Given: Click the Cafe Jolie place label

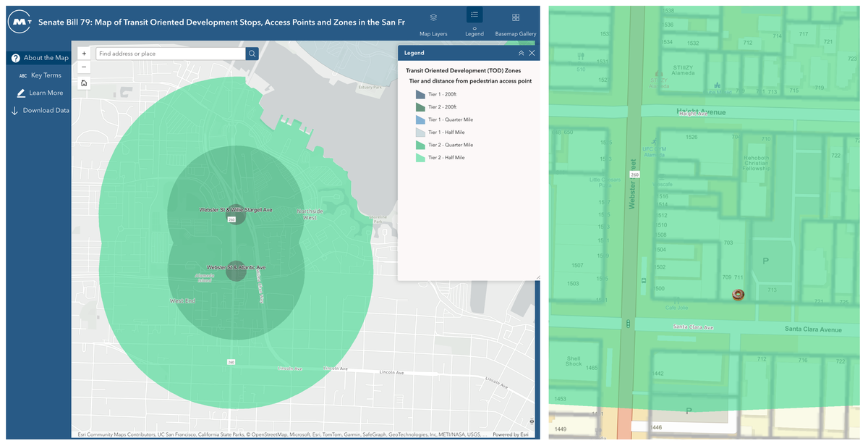Looking at the screenshot, I should point(676,307).
